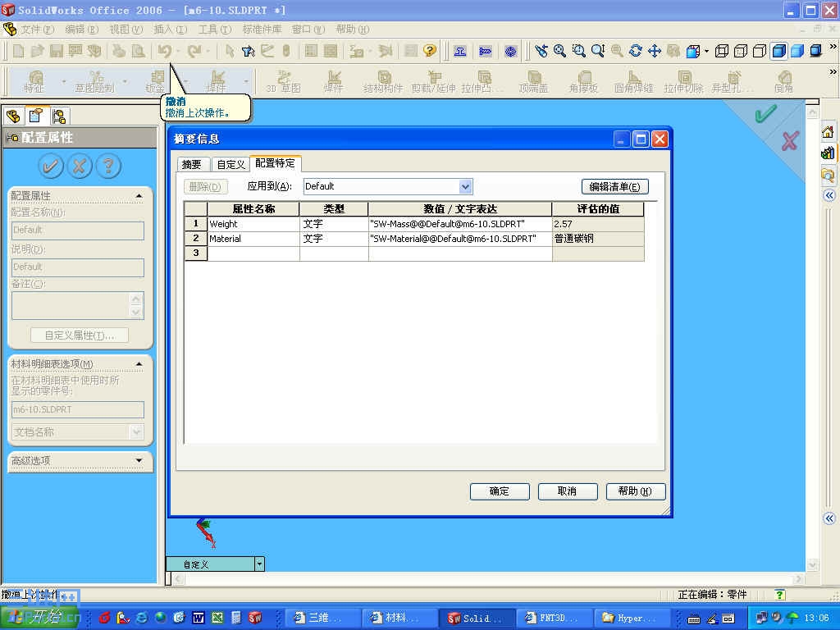This screenshot has height=630, width=840.
Task: Click the 编辑清单 button
Action: click(614, 186)
